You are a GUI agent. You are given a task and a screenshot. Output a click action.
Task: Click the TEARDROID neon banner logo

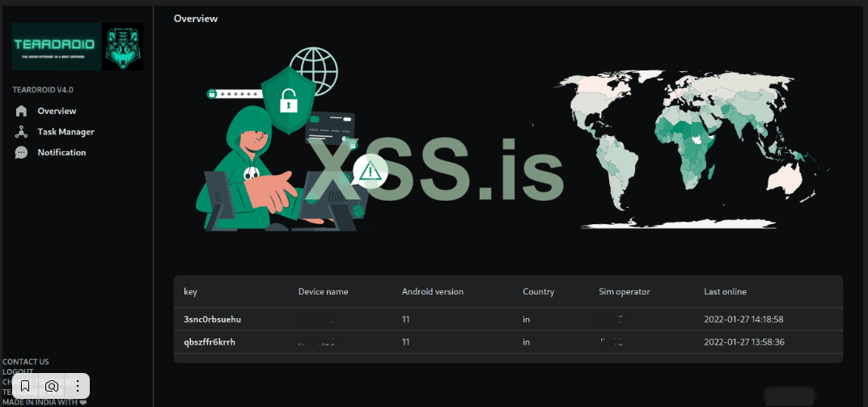point(57,46)
